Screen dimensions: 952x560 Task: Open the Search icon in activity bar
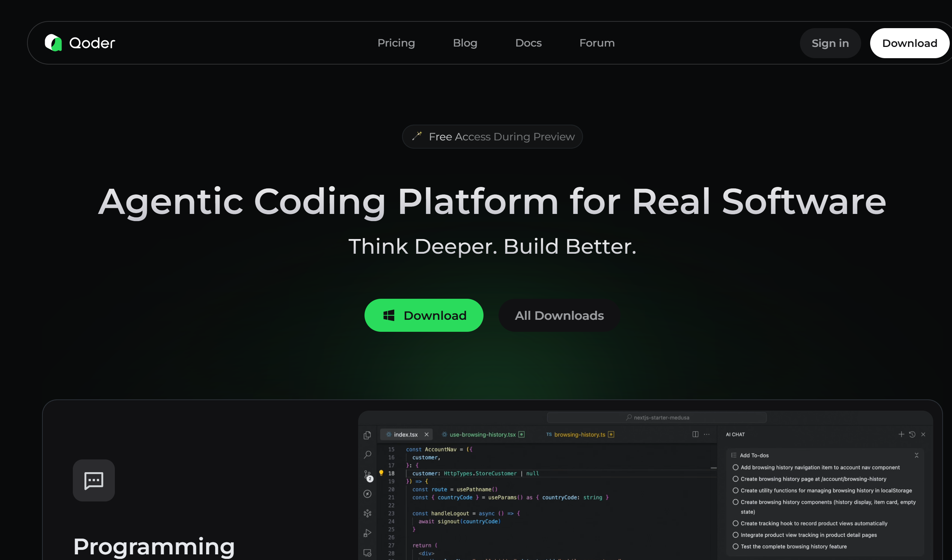(x=367, y=455)
